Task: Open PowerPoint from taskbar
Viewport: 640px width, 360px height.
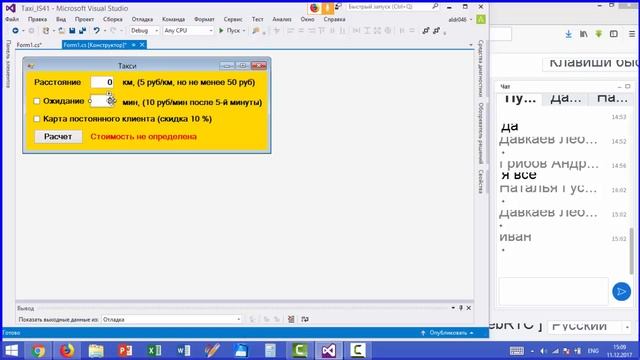Action: point(125,351)
